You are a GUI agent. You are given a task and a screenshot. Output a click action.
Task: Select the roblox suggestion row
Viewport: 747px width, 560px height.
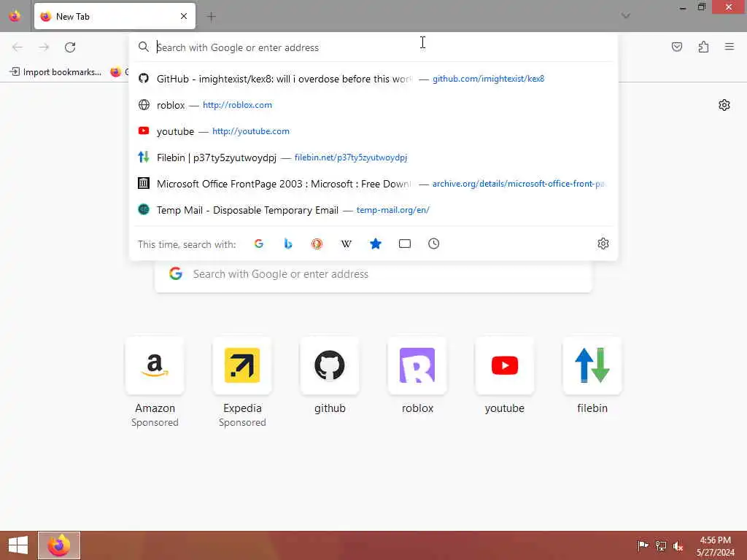point(373,105)
